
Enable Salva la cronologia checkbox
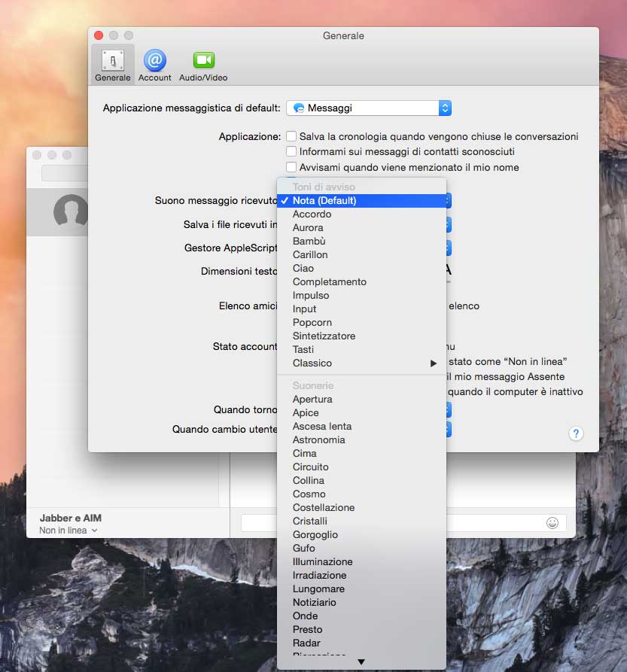click(291, 136)
